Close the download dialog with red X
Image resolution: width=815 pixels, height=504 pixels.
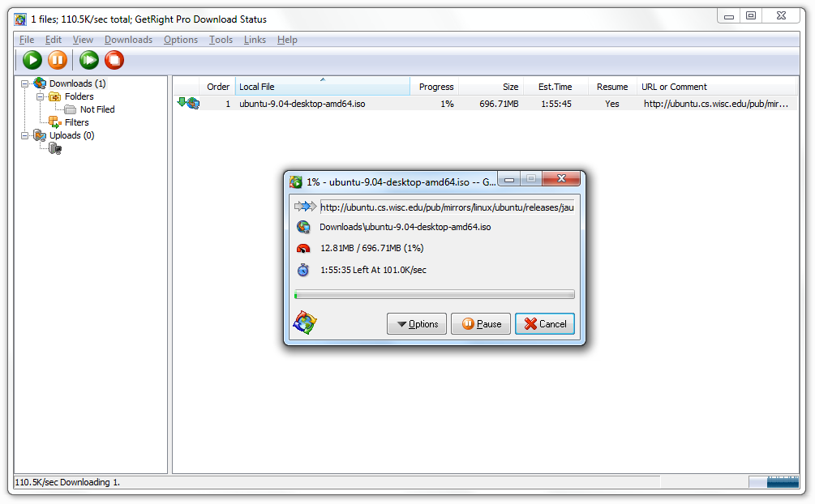561,179
